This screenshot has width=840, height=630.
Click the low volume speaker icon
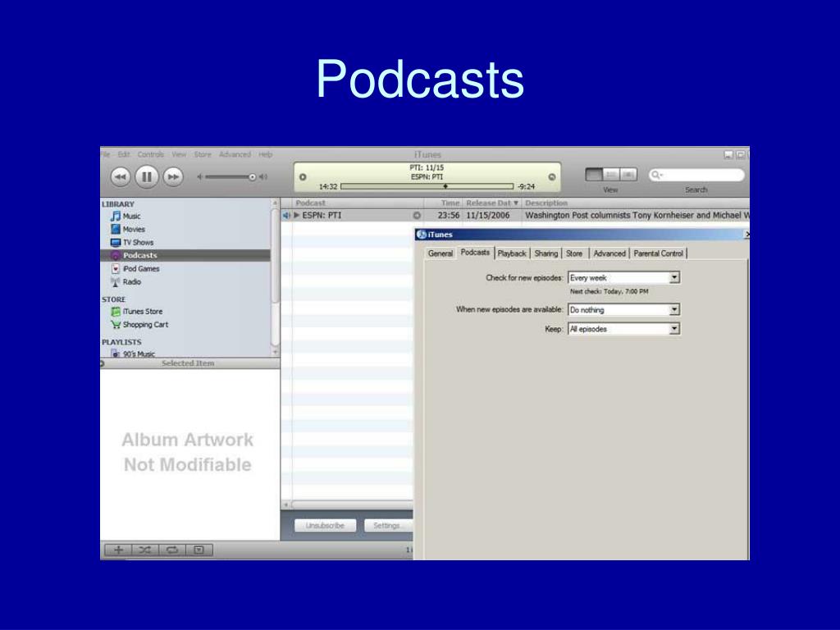point(199,177)
